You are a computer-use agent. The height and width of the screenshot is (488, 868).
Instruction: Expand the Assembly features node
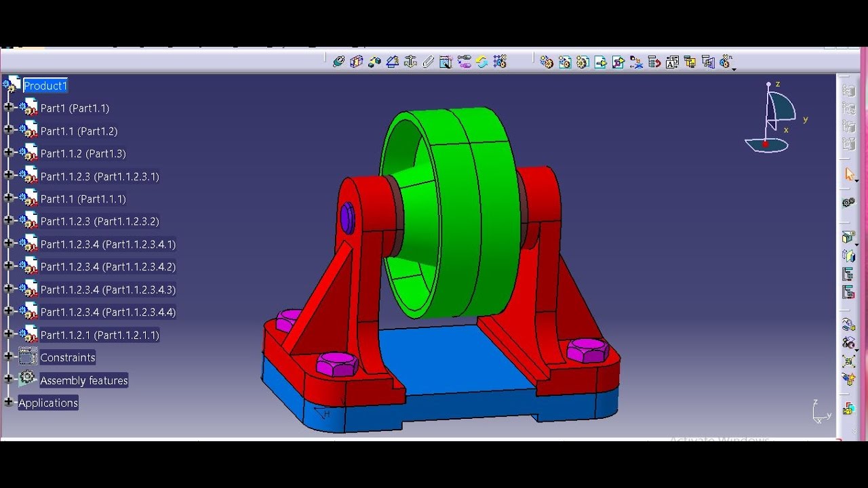coord(9,380)
